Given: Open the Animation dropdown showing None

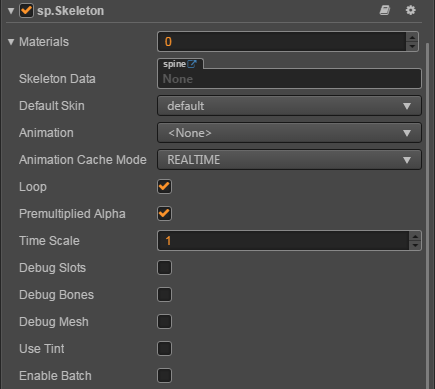Looking at the screenshot, I should tap(289, 133).
